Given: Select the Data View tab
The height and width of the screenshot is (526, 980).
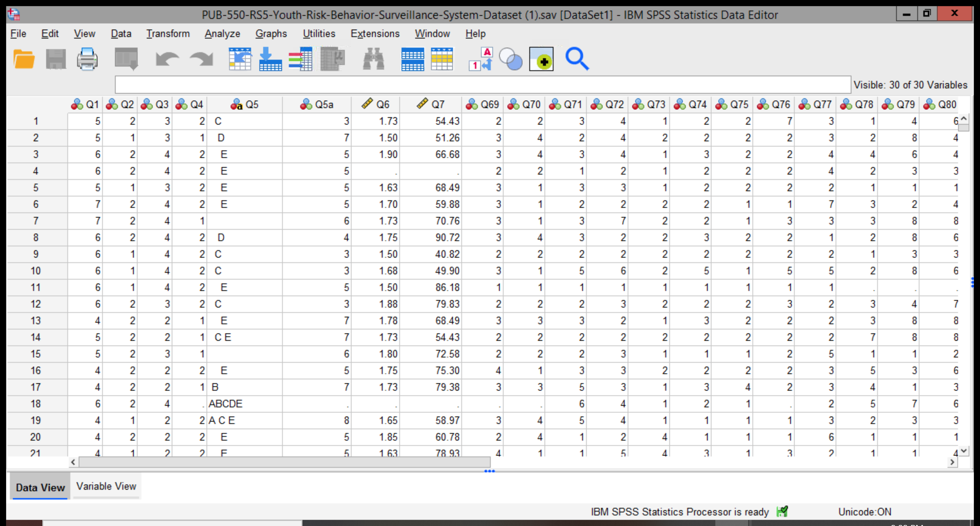Looking at the screenshot, I should (x=40, y=487).
